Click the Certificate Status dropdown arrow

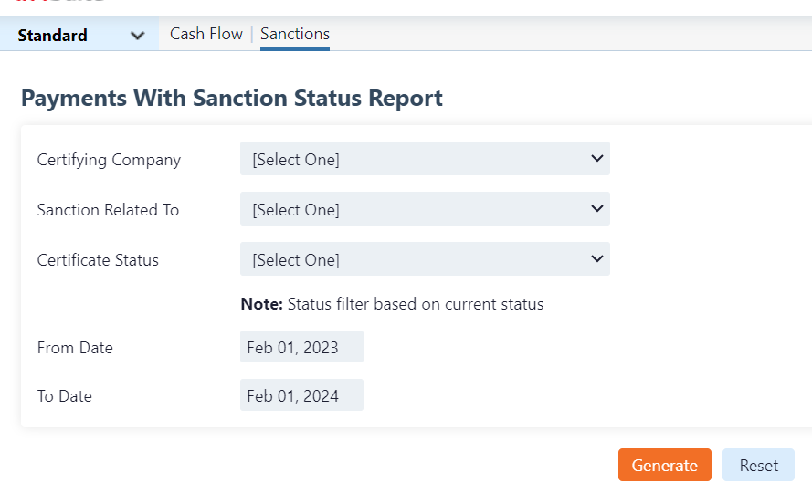597,259
